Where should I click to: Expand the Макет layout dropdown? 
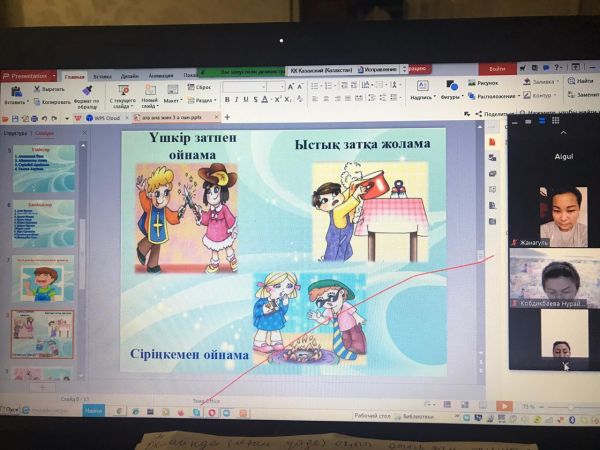[x=174, y=100]
